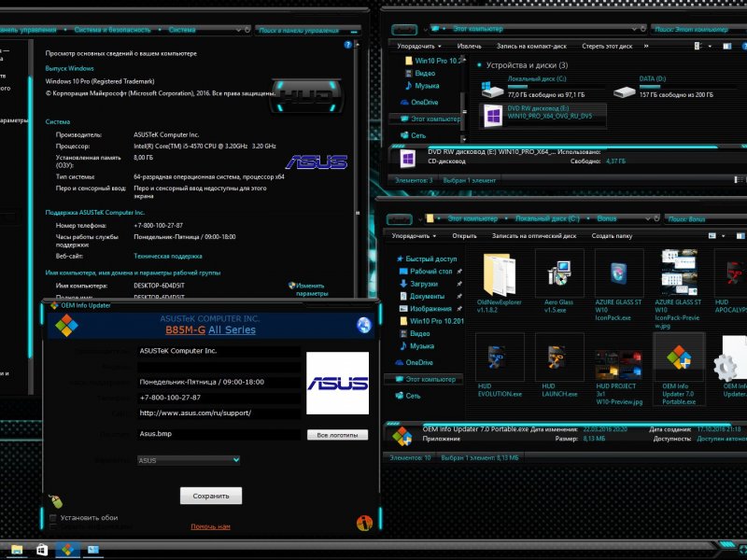This screenshot has height=560, width=747.
Task: Select Локальный диск (C:) drive icon
Action: pyautogui.click(x=492, y=89)
